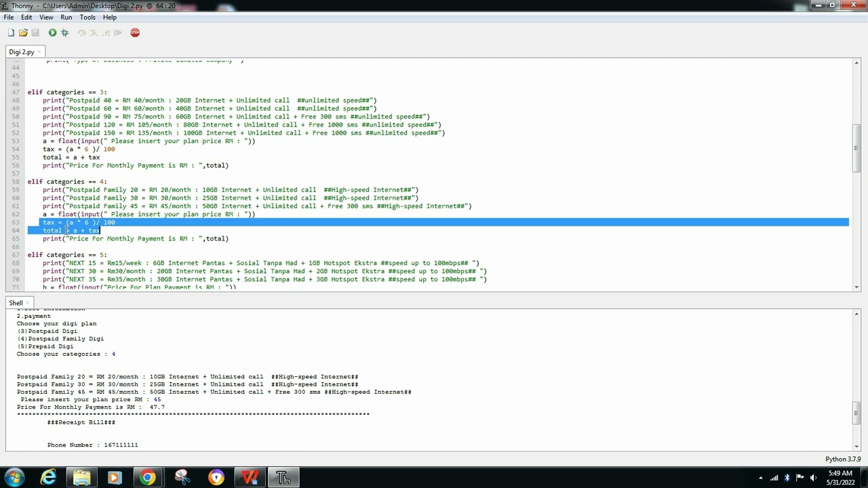Stop the program with red STOP icon
The height and width of the screenshot is (488, 868).
click(135, 33)
